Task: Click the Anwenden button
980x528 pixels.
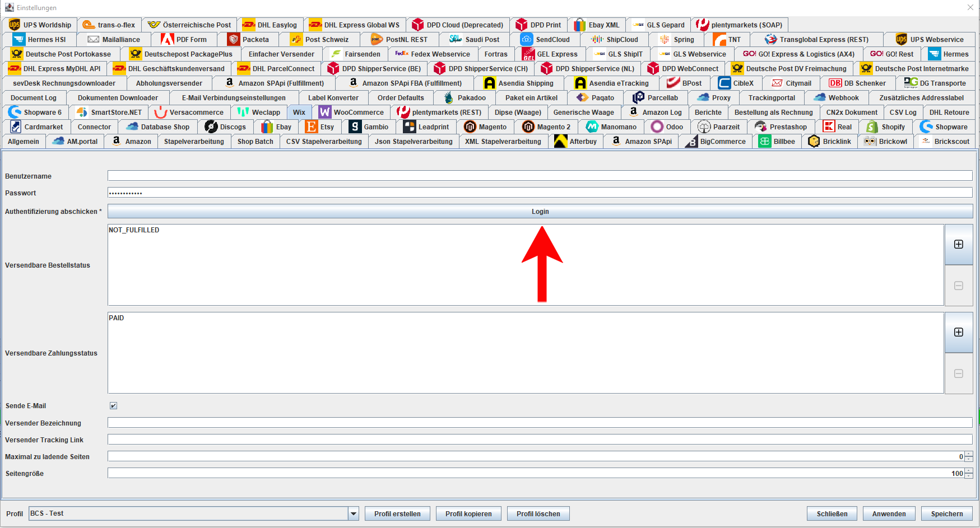Action: (x=889, y=513)
